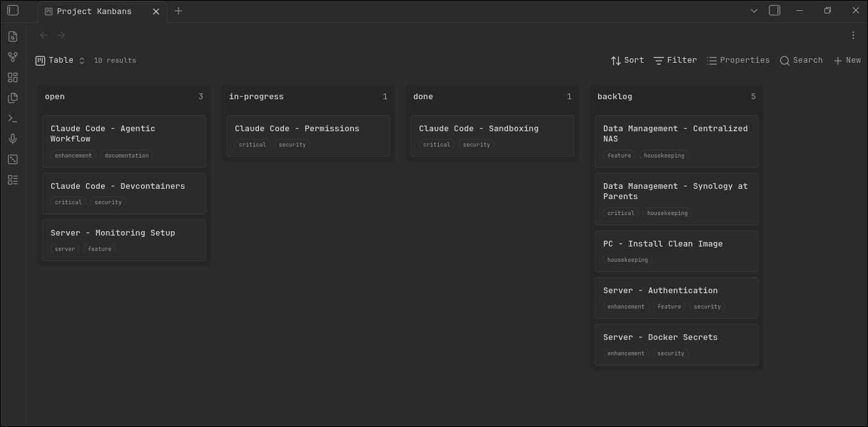This screenshot has height=427, width=868.
Task: Open the Claude Code - Agentic Workflow card
Action: click(x=124, y=141)
